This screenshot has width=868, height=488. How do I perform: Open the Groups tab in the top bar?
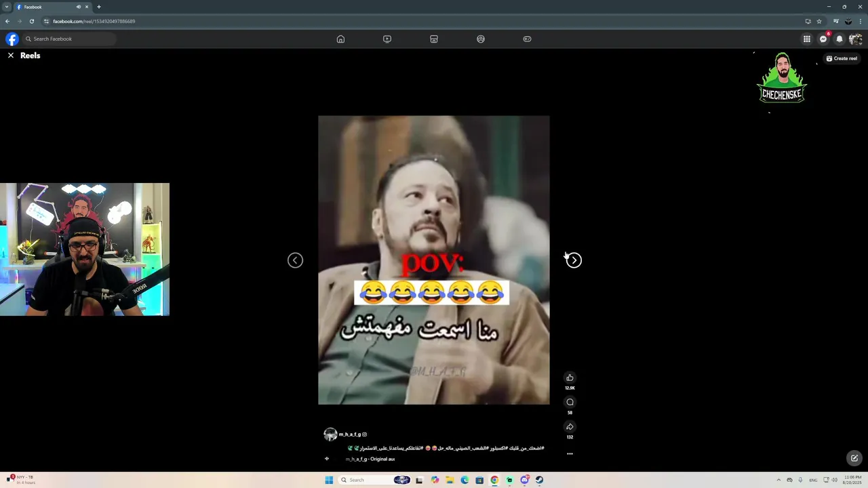[x=481, y=39]
